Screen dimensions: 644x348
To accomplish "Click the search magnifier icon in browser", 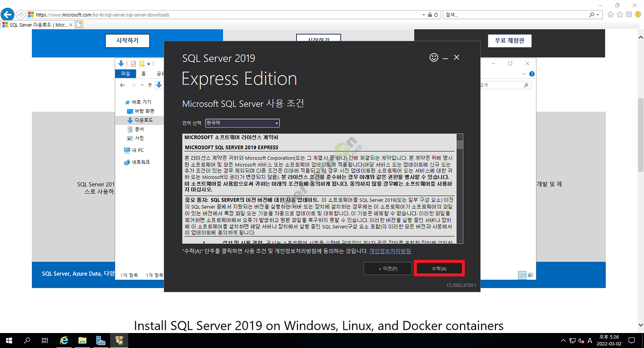I will coord(592,15).
